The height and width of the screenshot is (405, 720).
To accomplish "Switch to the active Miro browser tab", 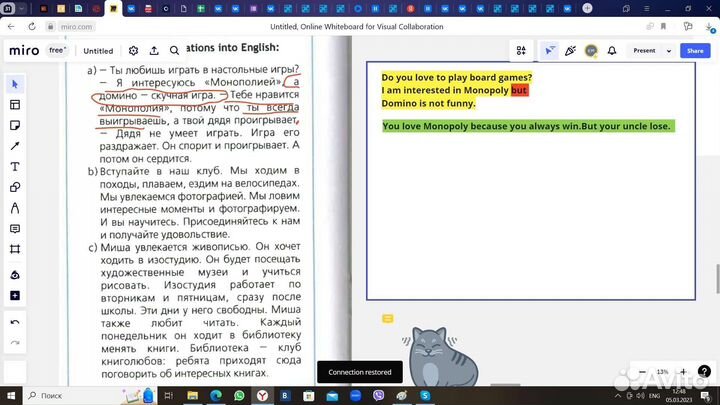I will pos(113,9).
